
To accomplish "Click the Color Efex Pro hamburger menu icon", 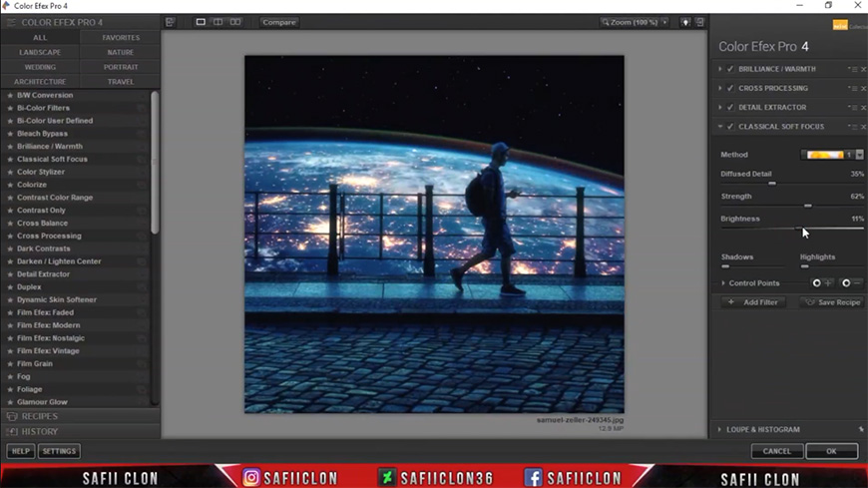I will (x=11, y=22).
